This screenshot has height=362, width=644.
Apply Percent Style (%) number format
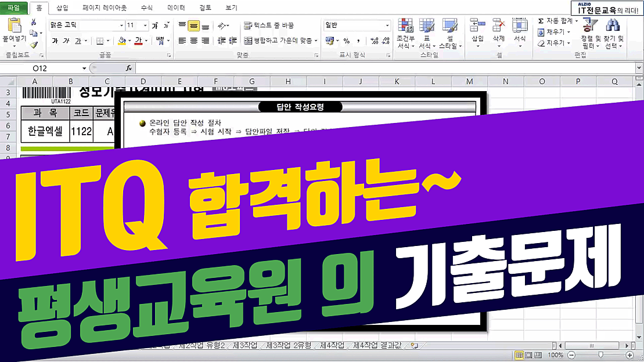(x=346, y=39)
